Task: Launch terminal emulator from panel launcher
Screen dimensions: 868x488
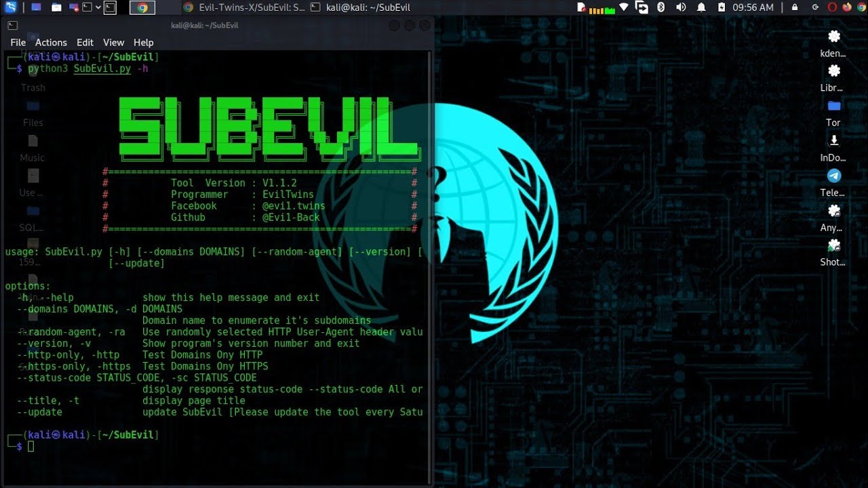Action: point(87,7)
